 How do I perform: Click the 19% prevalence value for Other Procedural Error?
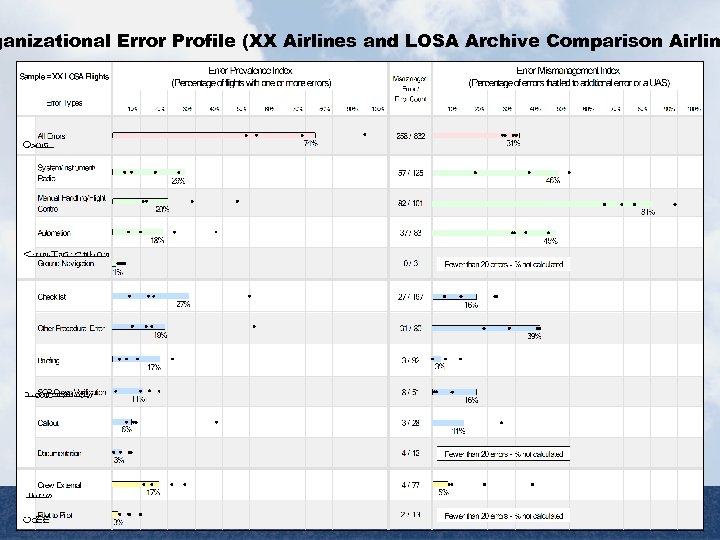coord(160,335)
